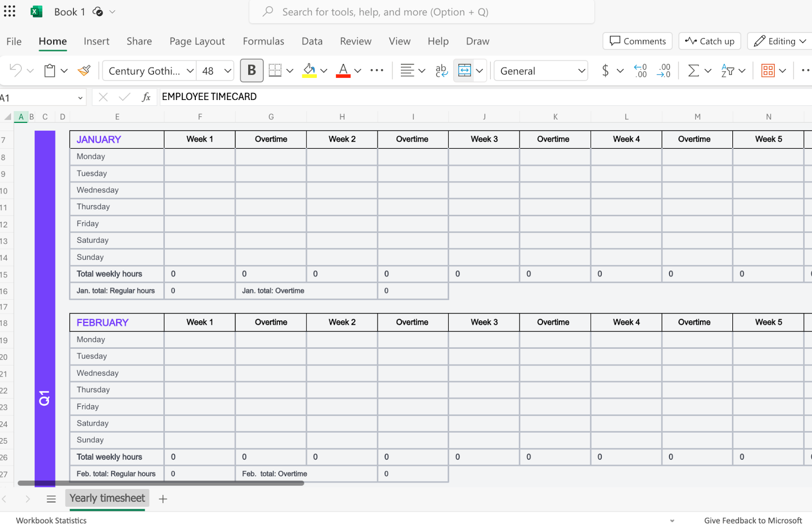Toggle Bold formatting button
Screen dimensions: 812x527
(x=252, y=71)
